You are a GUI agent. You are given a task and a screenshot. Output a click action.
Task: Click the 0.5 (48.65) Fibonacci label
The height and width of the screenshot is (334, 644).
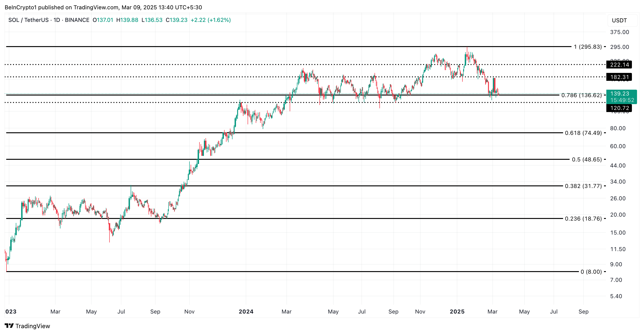(x=587, y=160)
